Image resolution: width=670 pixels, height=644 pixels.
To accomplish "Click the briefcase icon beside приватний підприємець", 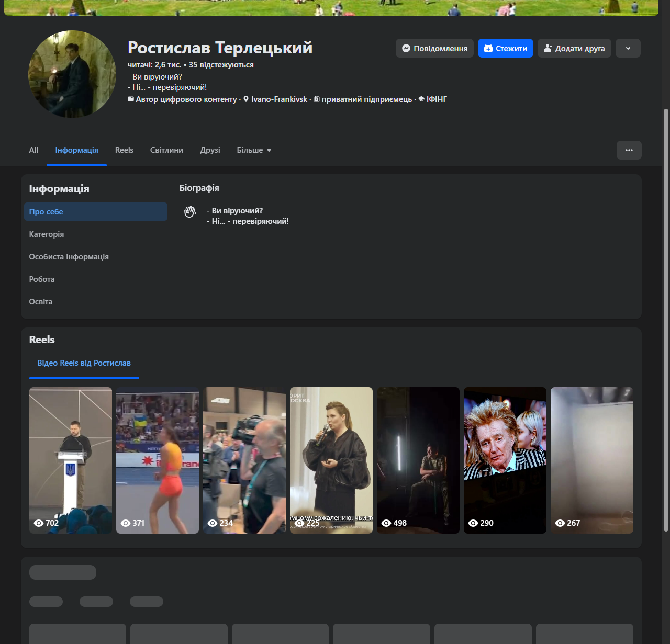I will point(317,99).
